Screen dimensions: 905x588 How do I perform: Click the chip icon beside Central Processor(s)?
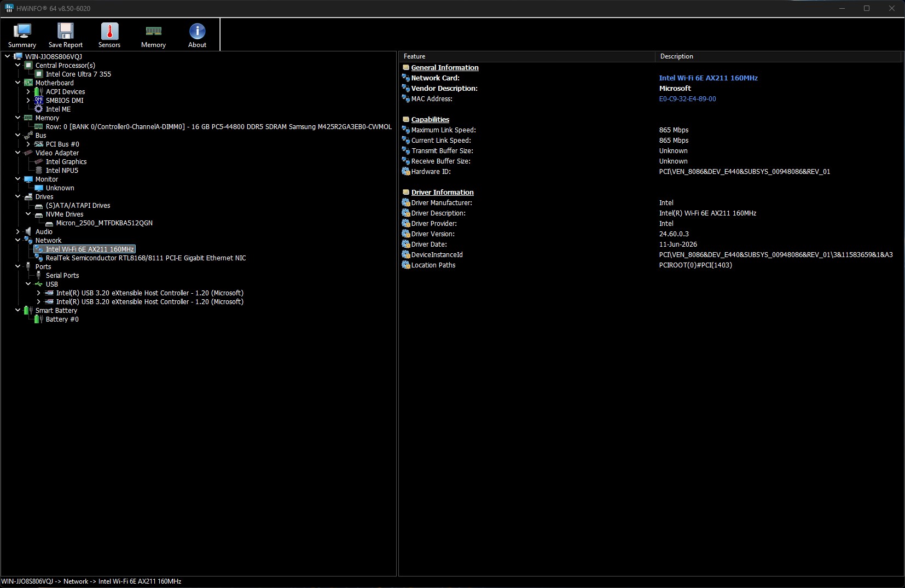[28, 65]
